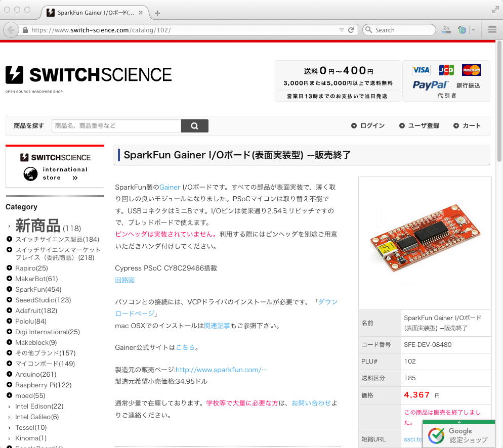This screenshot has height=448, width=503.
Task: Click the JCB payment logo
Action: coord(446,70)
